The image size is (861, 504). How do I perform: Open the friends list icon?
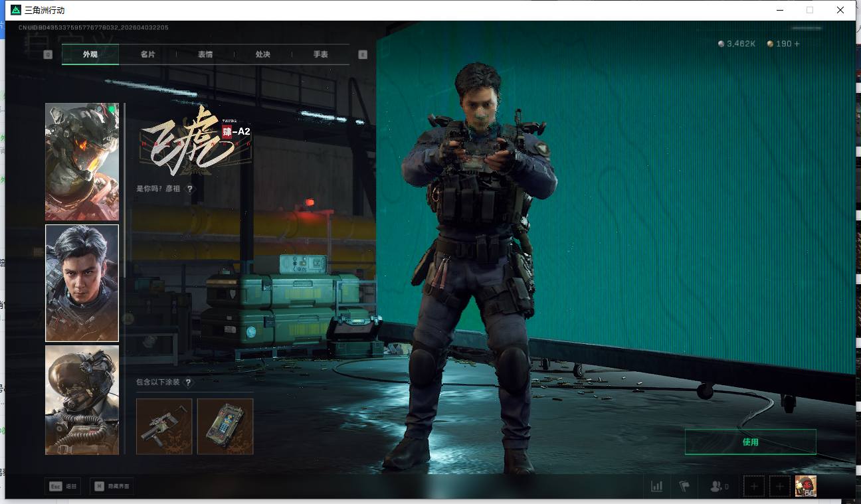[x=717, y=487]
